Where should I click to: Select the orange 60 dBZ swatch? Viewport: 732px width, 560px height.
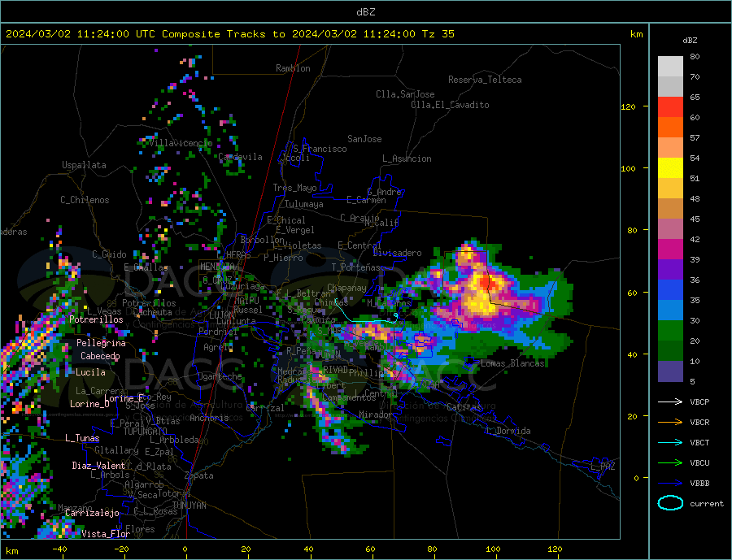click(670, 128)
